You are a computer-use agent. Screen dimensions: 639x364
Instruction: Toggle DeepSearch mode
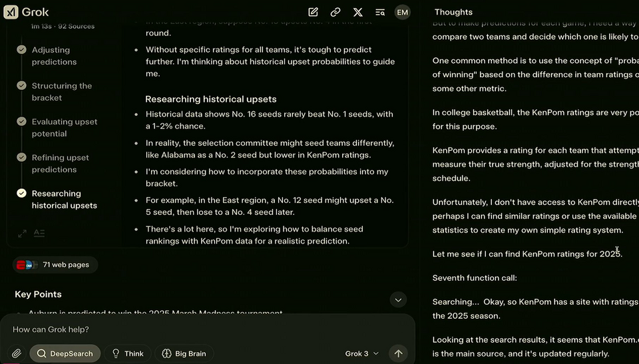65,353
